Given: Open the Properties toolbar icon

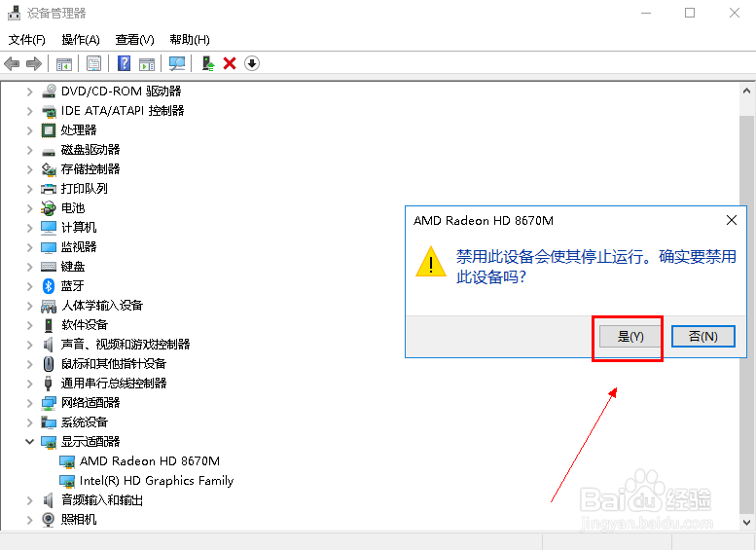Looking at the screenshot, I should (x=93, y=63).
